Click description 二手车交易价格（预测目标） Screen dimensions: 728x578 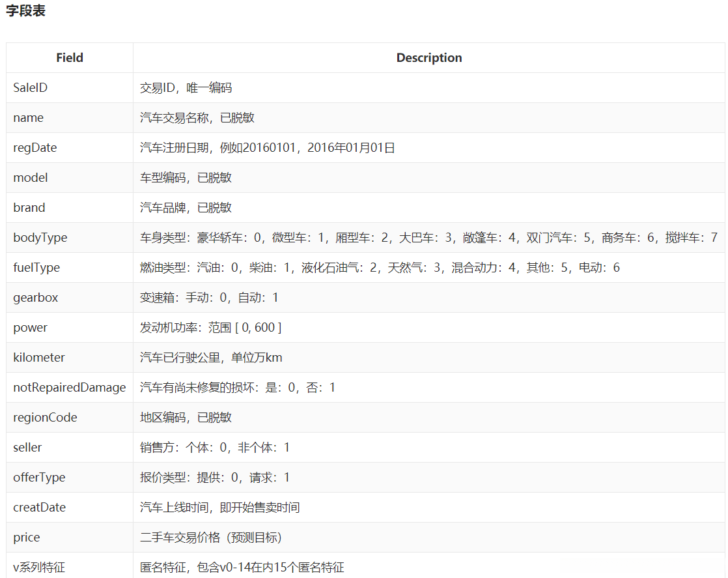coord(211,537)
